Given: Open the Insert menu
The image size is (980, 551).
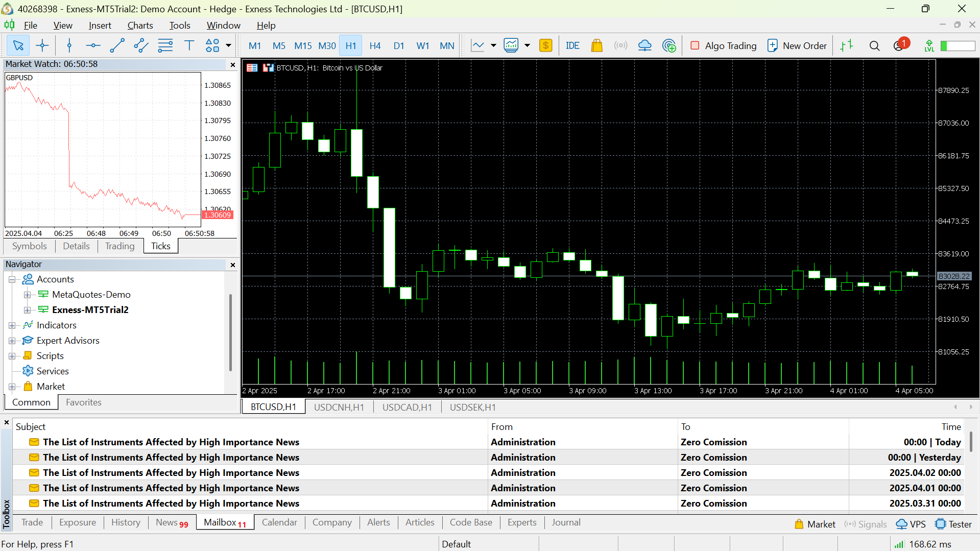Looking at the screenshot, I should [x=100, y=26].
